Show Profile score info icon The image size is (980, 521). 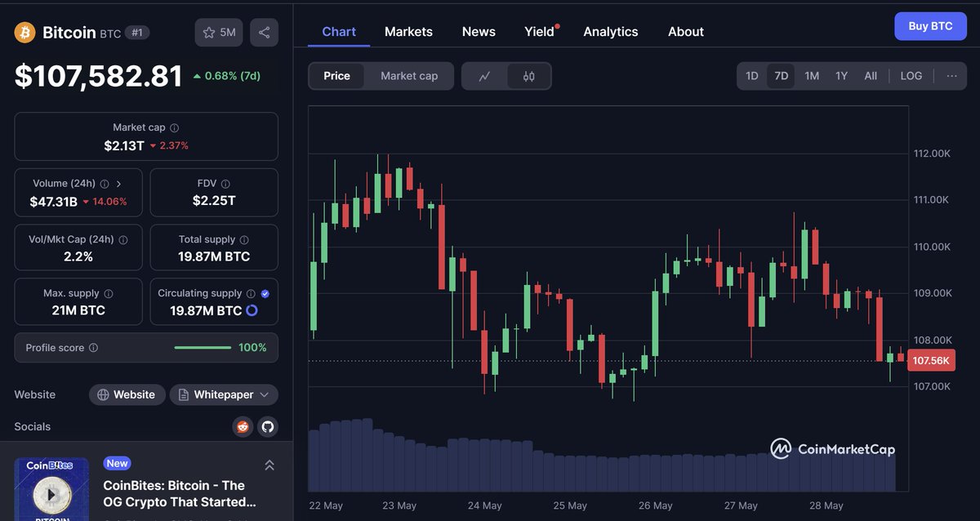click(x=93, y=348)
